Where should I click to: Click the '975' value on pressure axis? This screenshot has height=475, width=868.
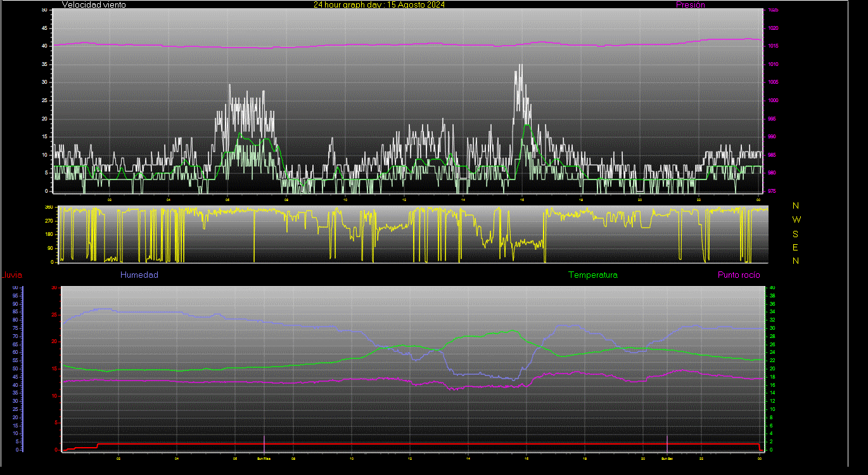coord(770,191)
